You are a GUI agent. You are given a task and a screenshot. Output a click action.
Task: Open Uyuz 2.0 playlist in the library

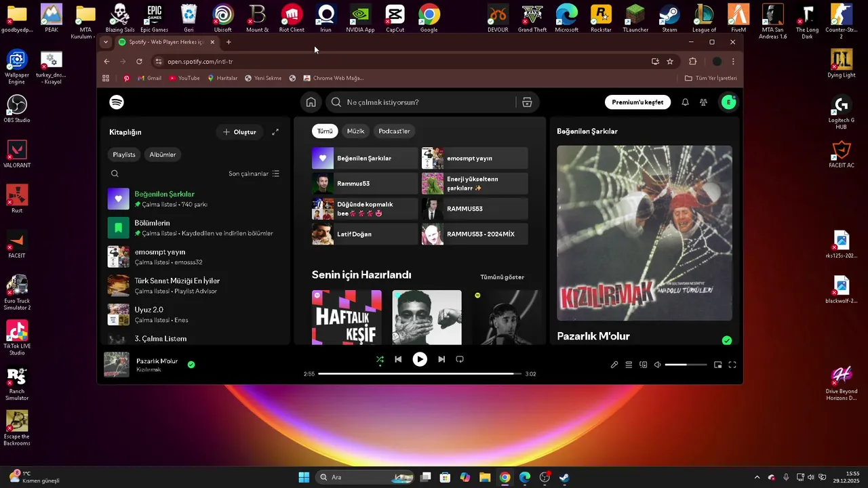coord(195,314)
